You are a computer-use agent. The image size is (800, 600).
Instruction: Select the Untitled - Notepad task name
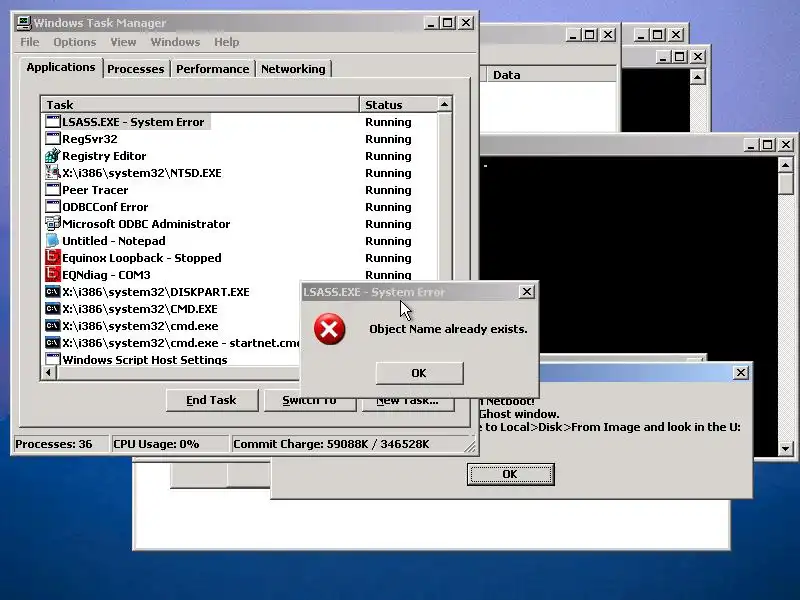[114, 241]
